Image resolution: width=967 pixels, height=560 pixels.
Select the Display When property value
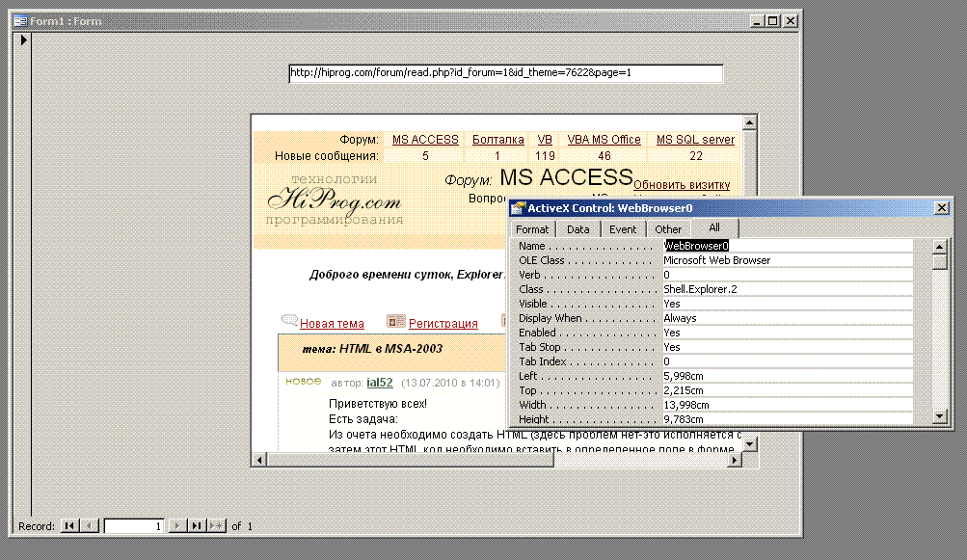(787, 318)
